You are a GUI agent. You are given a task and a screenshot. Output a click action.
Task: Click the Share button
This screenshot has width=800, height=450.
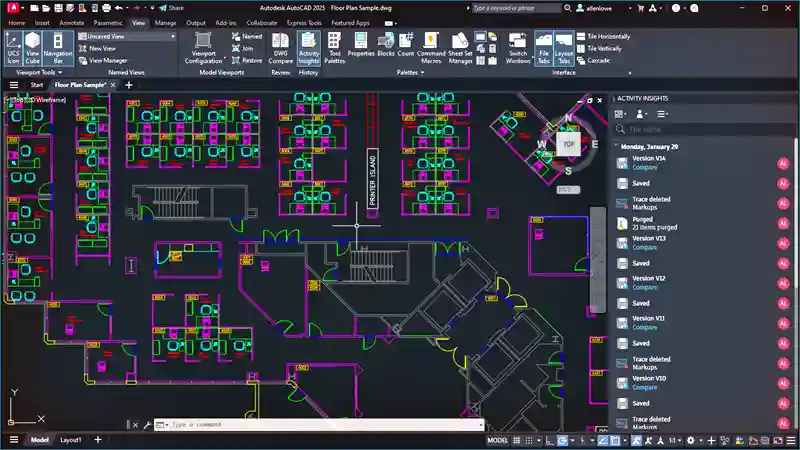click(x=171, y=8)
